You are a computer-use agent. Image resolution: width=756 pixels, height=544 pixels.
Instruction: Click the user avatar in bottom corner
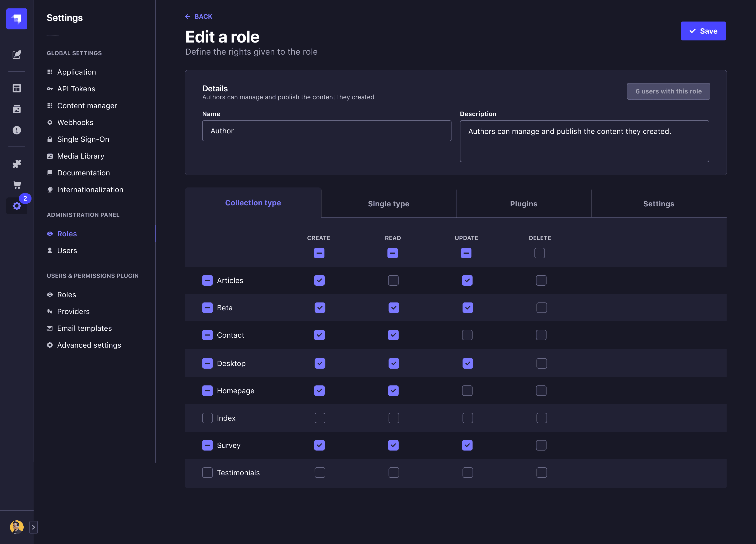[x=17, y=527]
